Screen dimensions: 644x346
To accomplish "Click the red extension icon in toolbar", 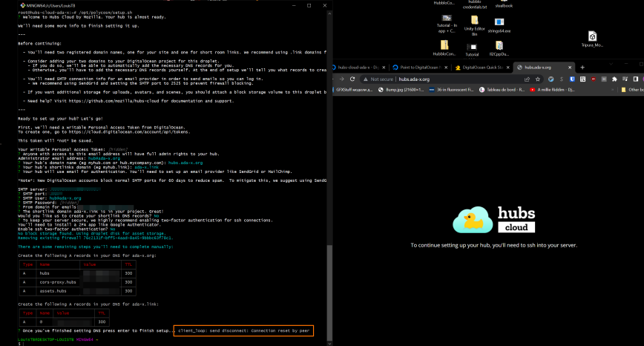I will tap(594, 79).
